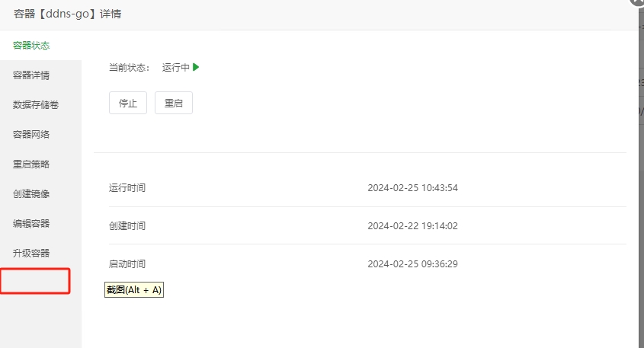Click the 创建时间 timestamp value

coord(412,225)
